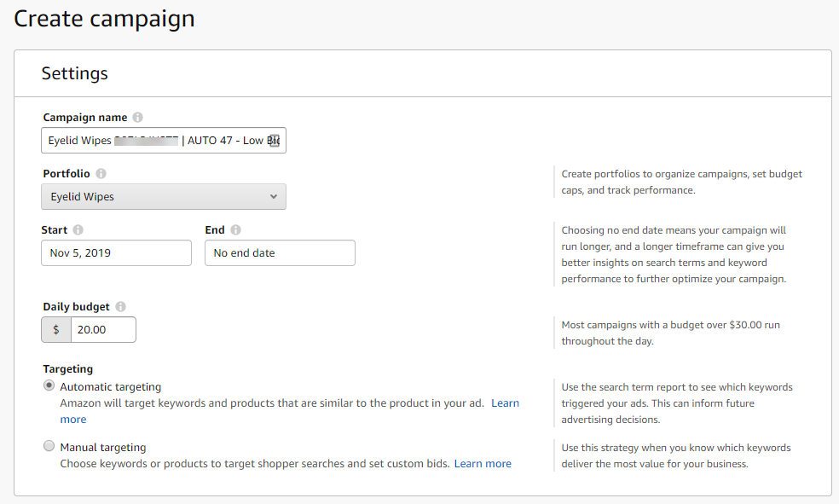Open the Nov 5, 2019 start date picker
This screenshot has height=504, width=839.
[116, 253]
